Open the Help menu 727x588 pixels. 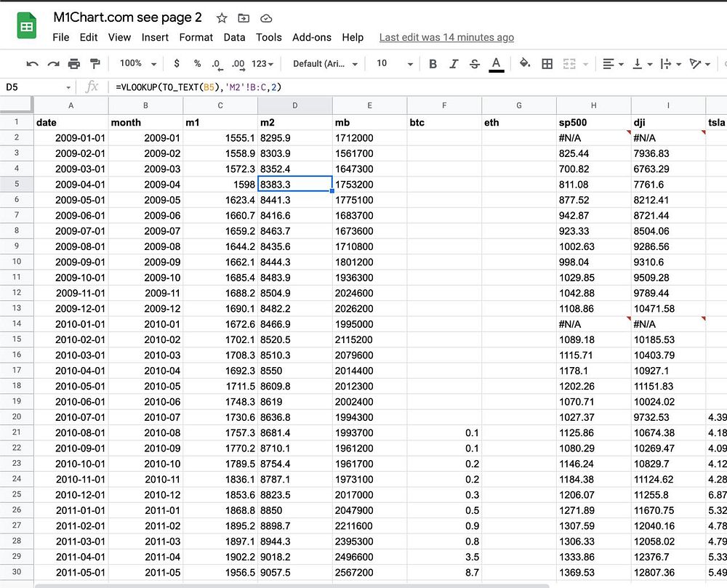point(353,37)
